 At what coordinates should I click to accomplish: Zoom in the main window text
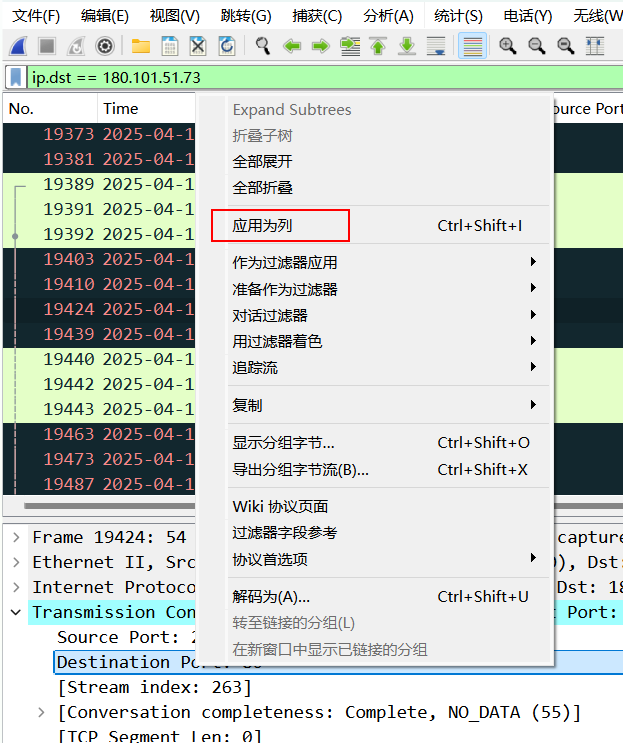(507, 46)
